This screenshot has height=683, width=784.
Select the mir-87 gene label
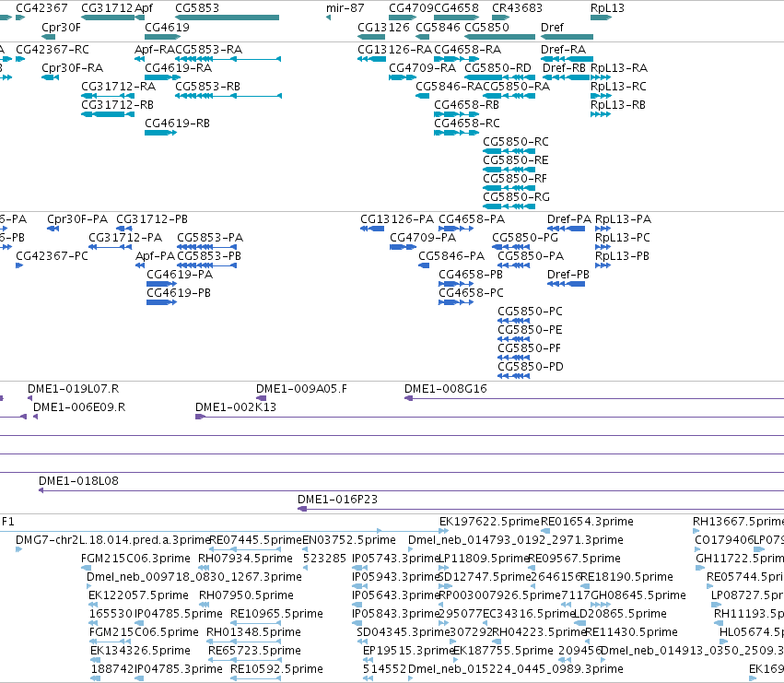click(345, 8)
